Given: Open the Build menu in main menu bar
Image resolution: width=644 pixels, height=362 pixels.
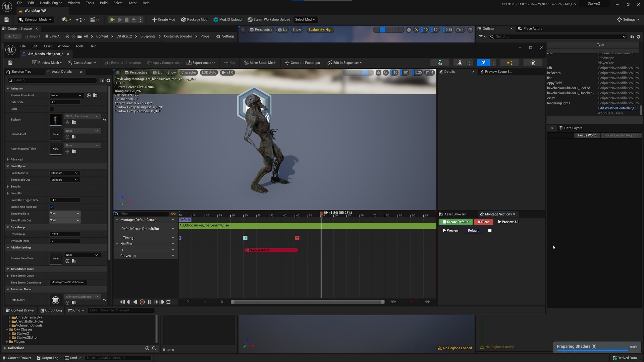Looking at the screenshot, I should pyautogui.click(x=104, y=3).
